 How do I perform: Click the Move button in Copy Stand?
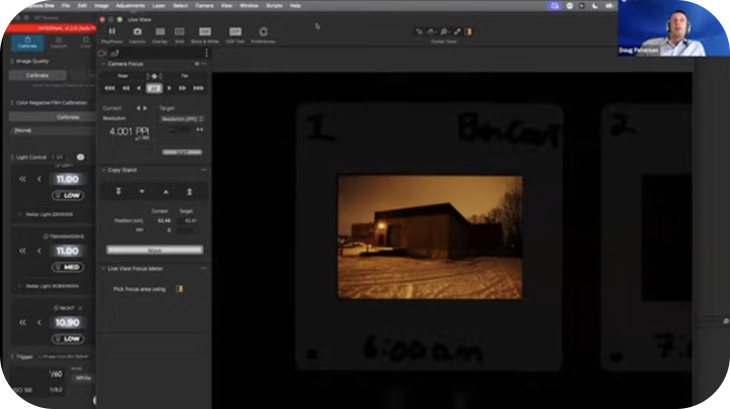click(155, 250)
